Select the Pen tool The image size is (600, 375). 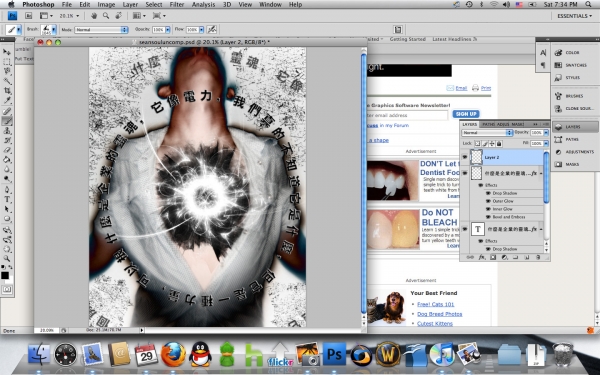7,190
